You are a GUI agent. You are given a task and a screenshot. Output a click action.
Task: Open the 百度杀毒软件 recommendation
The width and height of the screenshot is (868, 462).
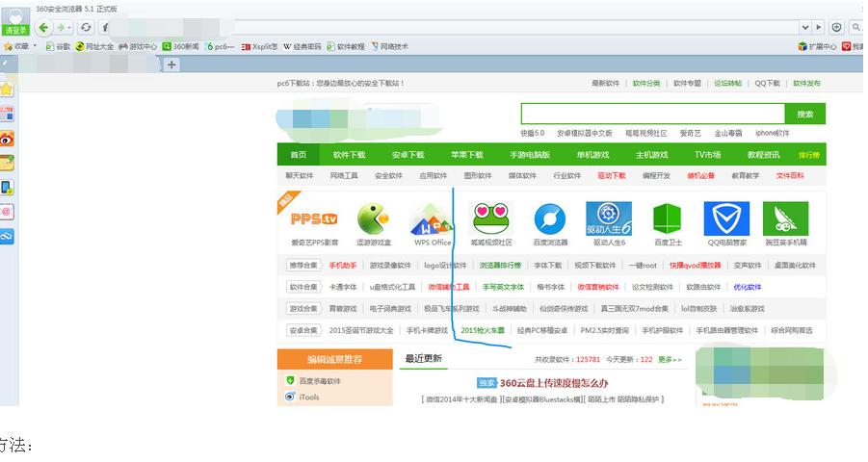(x=320, y=381)
